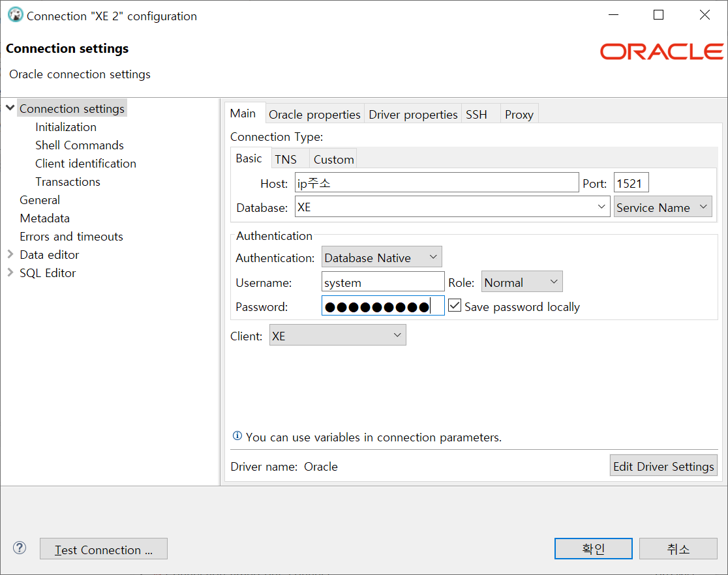Open the Database XE combo box
The width and height of the screenshot is (728, 575).
coord(453,207)
